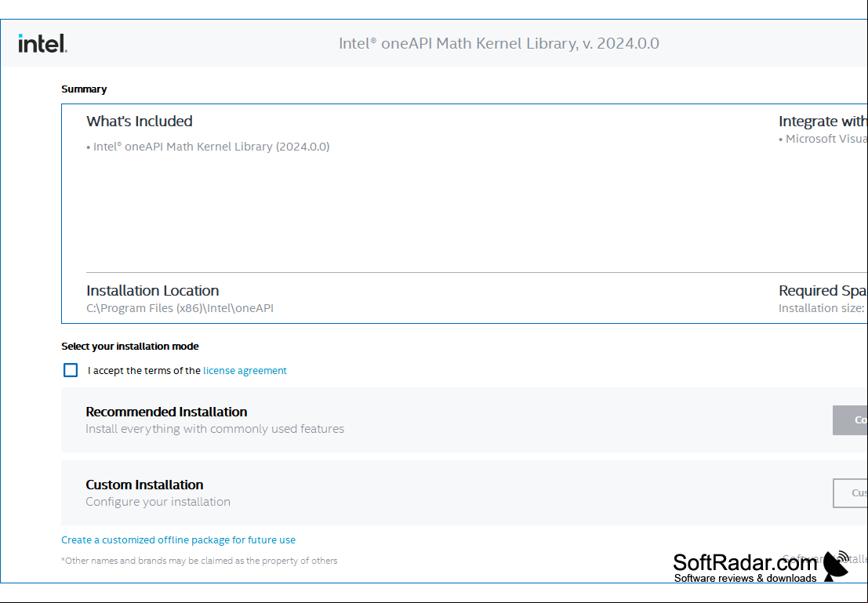Click the Microsoft Visual Studio integration item
This screenshot has width=868, height=603.
(823, 139)
